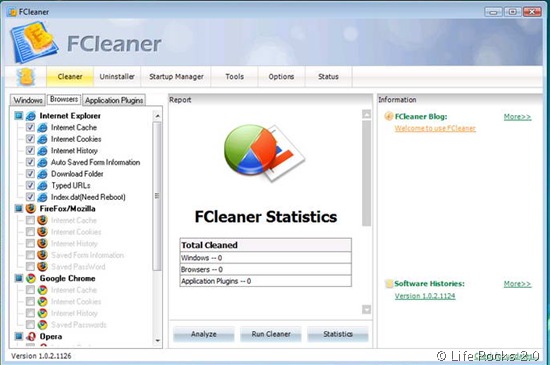This screenshot has width=550, height=365.
Task: Uncheck the IE Internet Cache checkbox
Action: (x=31, y=127)
